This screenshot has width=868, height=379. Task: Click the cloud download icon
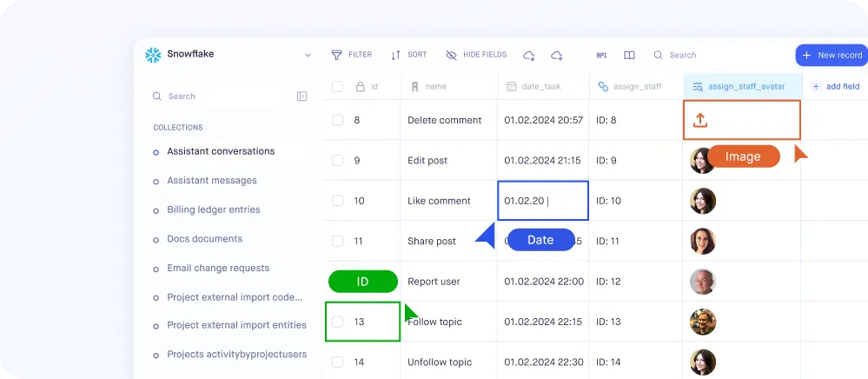tap(529, 56)
